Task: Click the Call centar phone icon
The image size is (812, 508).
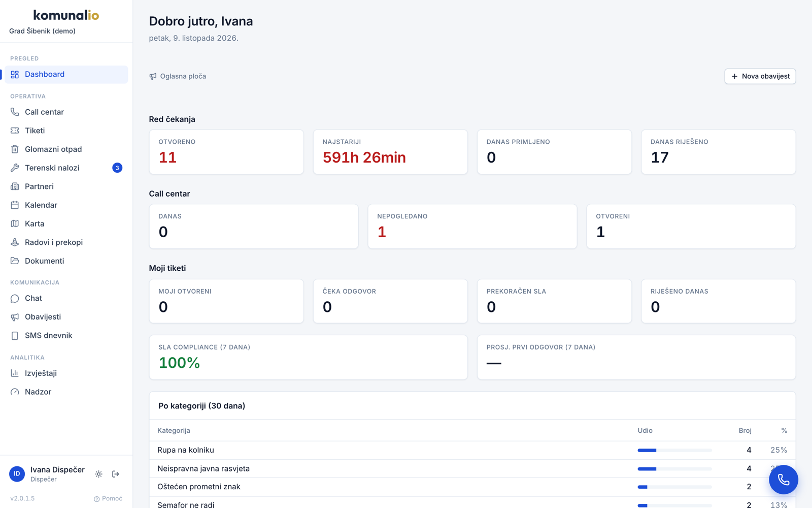Action: click(x=15, y=112)
